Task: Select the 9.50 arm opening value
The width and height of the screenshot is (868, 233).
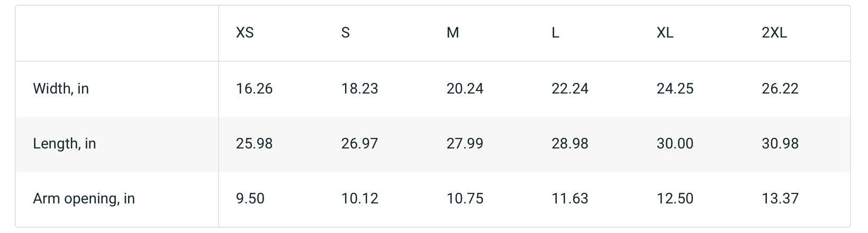Action: coord(250,199)
